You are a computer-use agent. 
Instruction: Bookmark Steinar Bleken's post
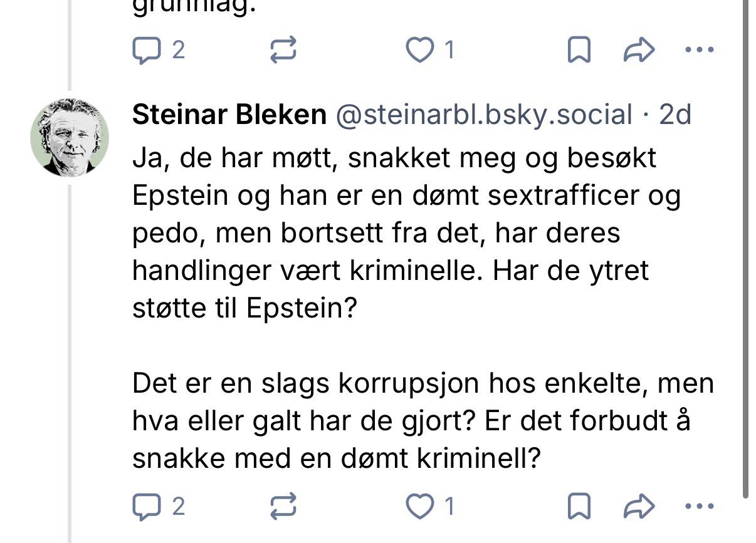(x=579, y=507)
